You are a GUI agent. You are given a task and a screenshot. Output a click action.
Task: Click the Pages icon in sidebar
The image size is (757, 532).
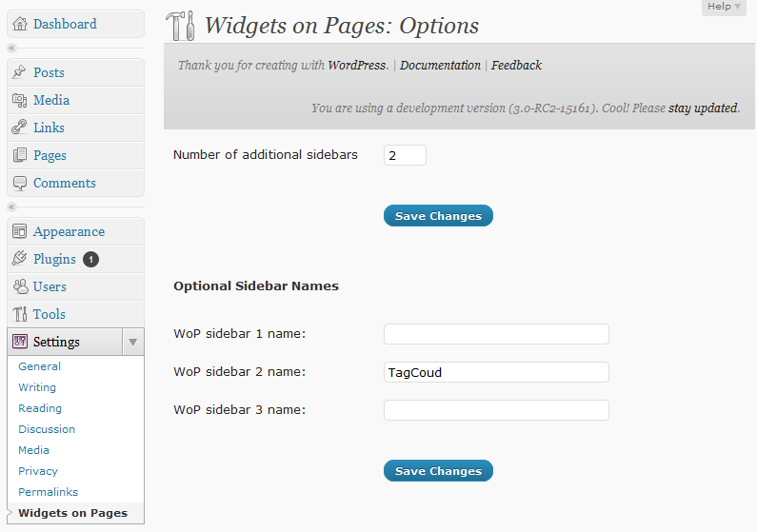point(20,155)
